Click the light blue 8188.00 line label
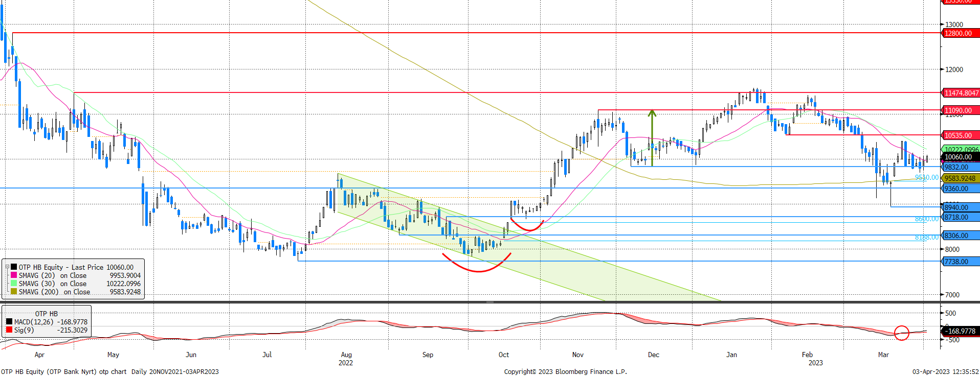This screenshot has width=980, height=376. 927,237
